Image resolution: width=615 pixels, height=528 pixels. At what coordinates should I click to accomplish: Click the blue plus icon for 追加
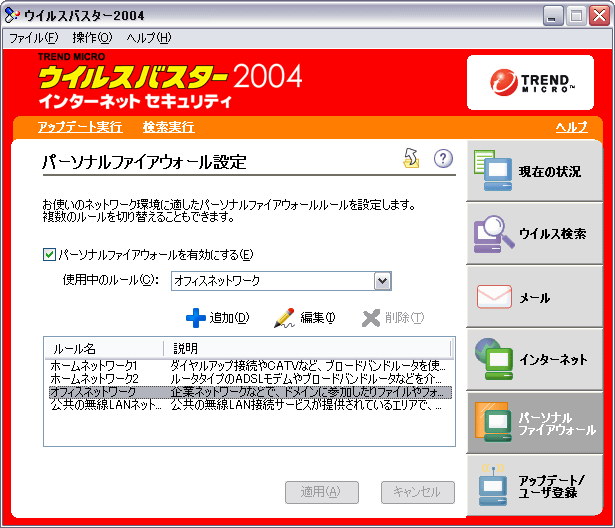pos(195,318)
